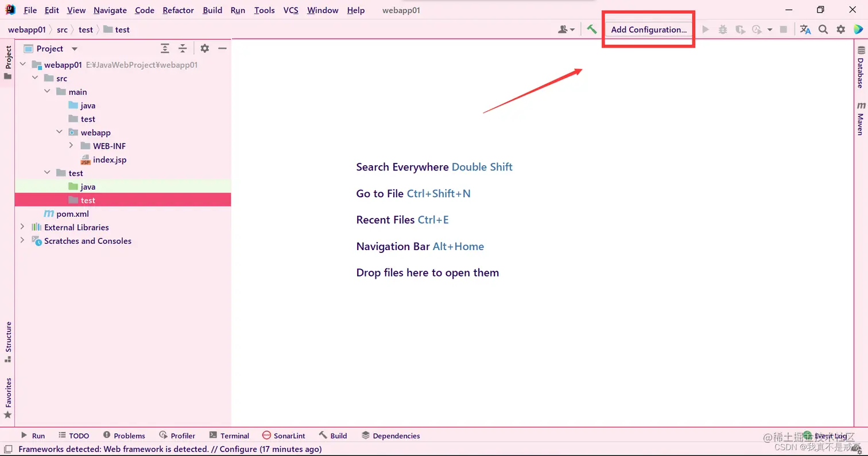The height and width of the screenshot is (456, 868).
Task: Open Project panel options gear
Action: coord(205,49)
